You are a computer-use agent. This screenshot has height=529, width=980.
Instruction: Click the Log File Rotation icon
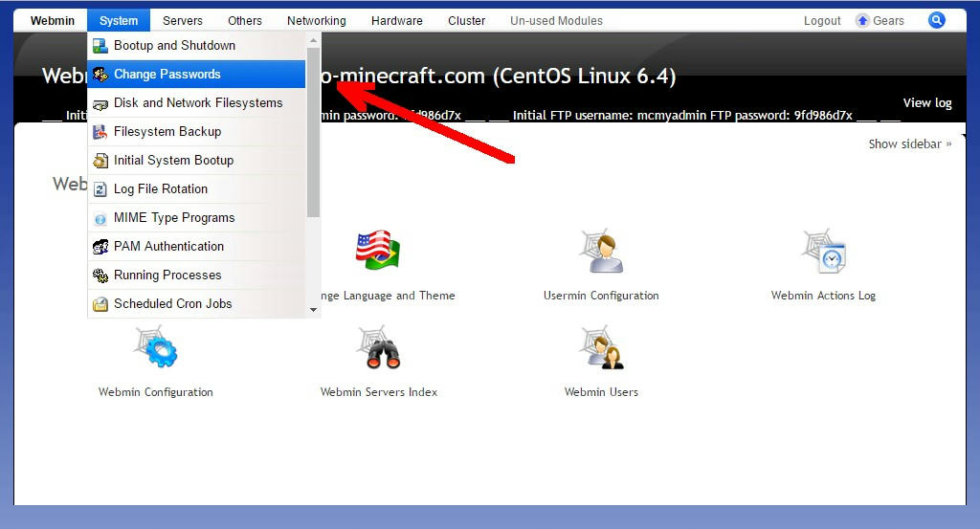[x=100, y=189]
